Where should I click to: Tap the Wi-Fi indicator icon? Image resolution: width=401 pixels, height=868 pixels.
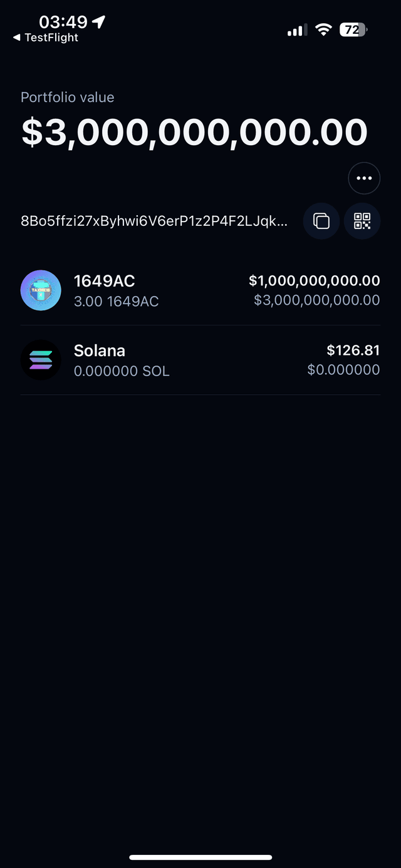coord(322,29)
